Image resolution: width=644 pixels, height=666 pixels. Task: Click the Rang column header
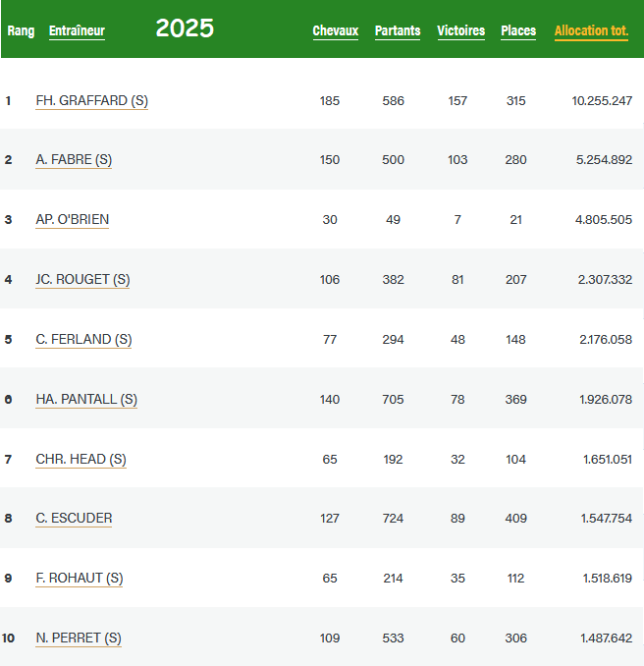pos(21,30)
